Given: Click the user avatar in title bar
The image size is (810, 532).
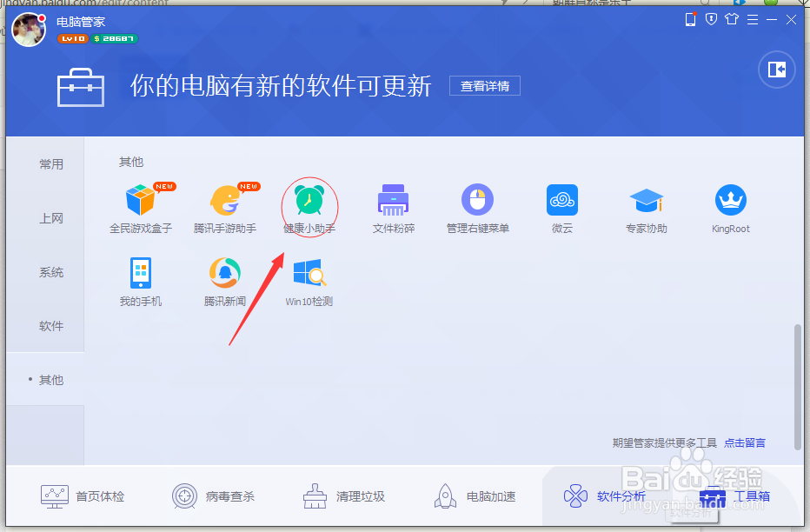Looking at the screenshot, I should (x=29, y=29).
